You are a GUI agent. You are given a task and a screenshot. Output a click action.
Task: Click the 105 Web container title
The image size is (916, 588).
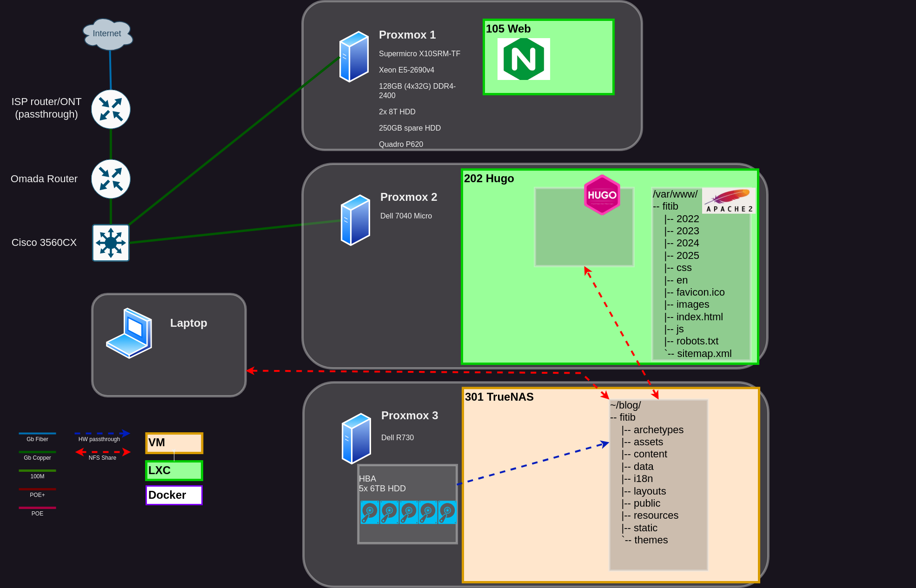[x=508, y=29]
